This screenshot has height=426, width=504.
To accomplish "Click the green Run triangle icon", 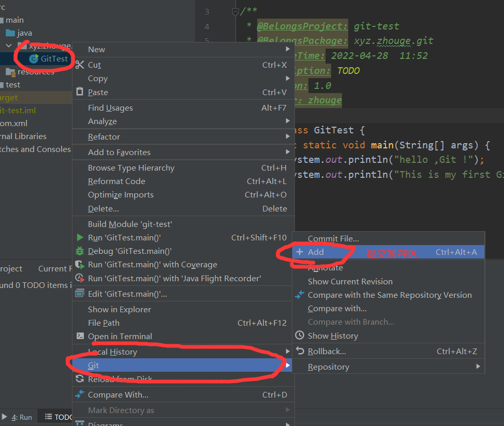I will [80, 238].
